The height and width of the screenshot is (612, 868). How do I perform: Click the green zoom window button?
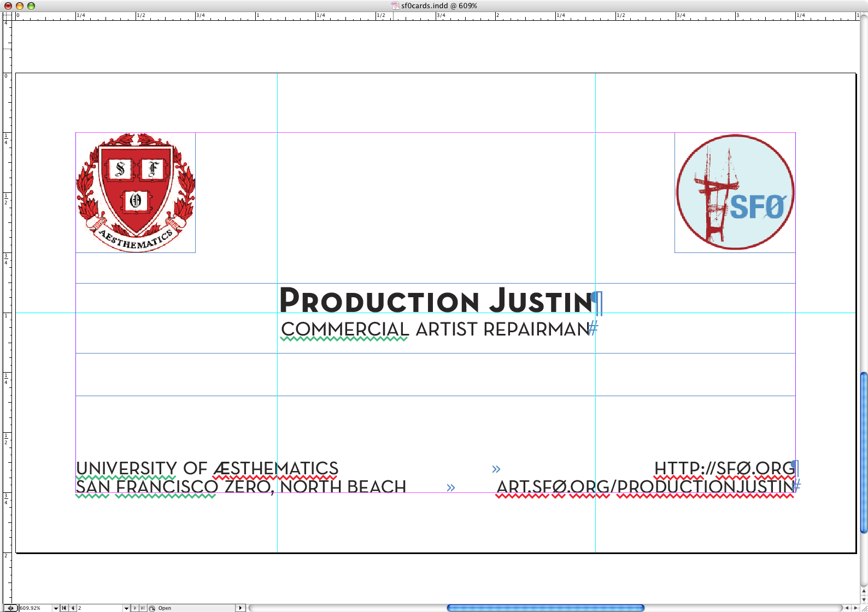pos(31,5)
